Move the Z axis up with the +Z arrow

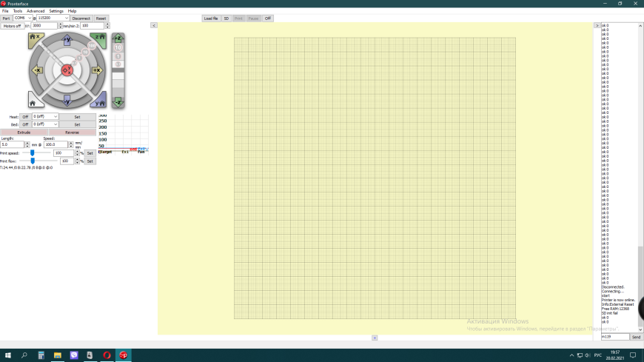(x=118, y=38)
